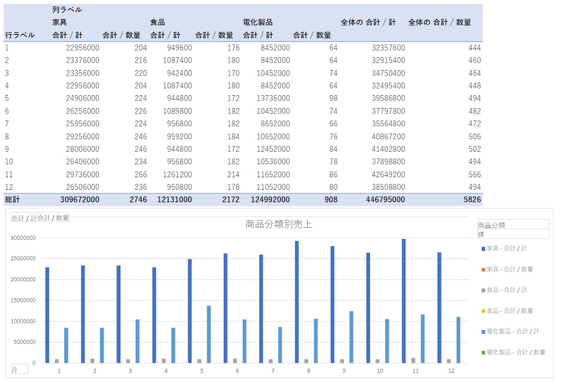
Task: Click the cell containing 2172
Action: [x=231, y=199]
